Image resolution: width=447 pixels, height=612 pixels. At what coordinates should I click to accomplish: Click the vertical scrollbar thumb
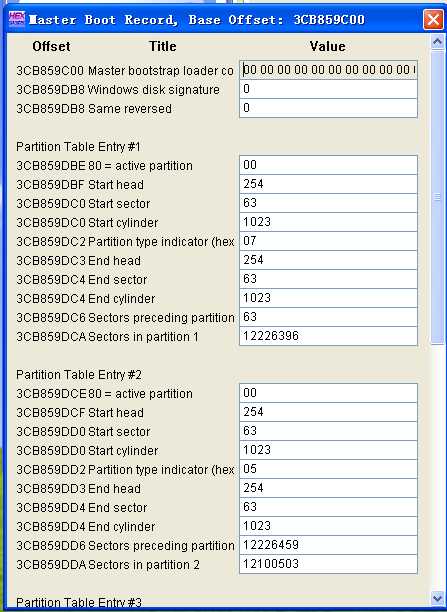coord(437,197)
